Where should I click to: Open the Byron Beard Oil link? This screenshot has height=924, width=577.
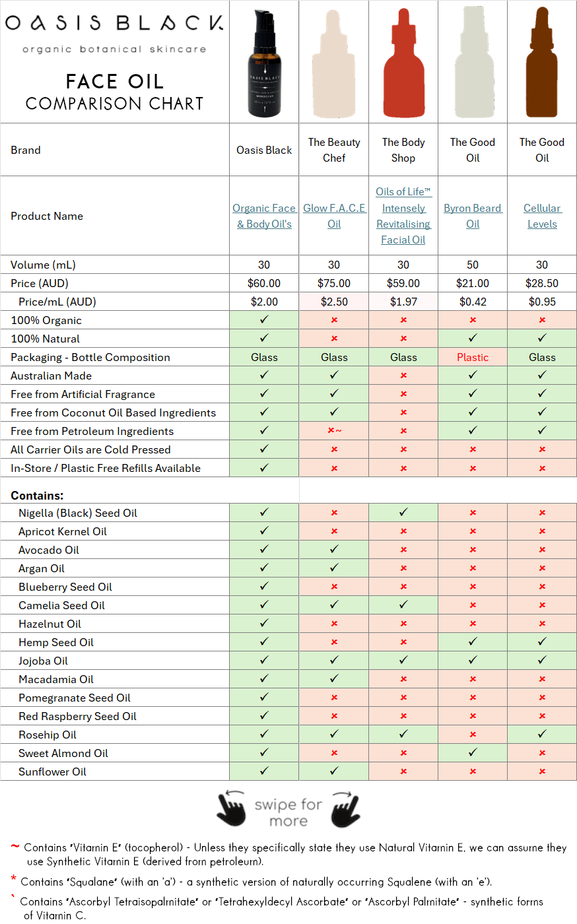pyautogui.click(x=473, y=216)
